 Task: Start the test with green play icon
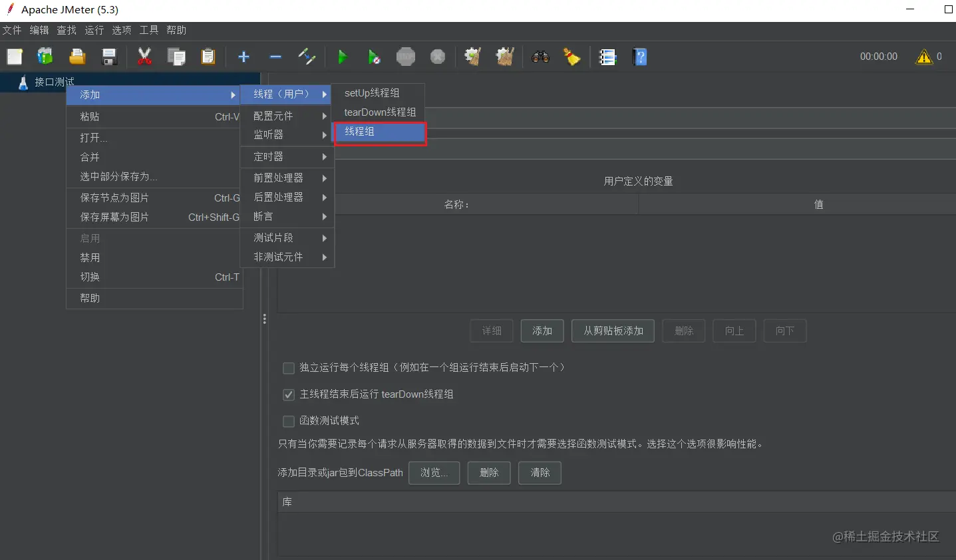click(x=342, y=57)
